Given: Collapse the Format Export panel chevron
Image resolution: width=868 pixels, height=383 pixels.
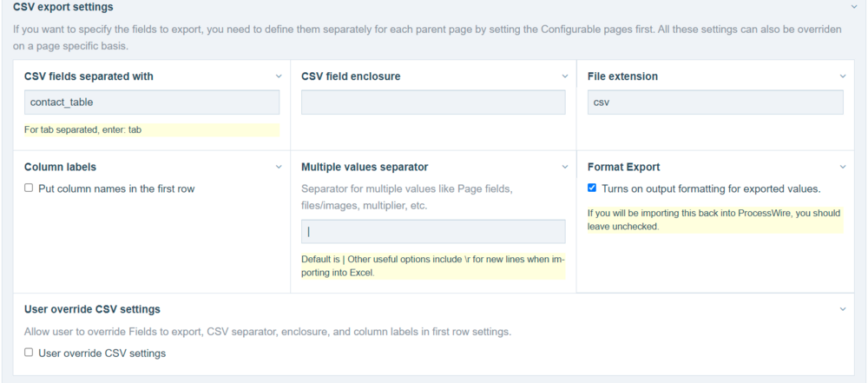Looking at the screenshot, I should pos(843,167).
